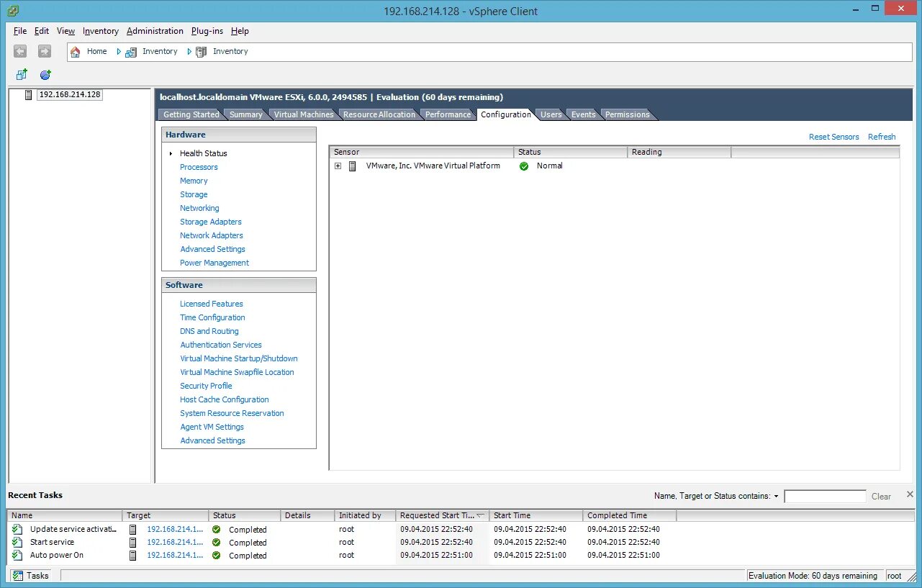This screenshot has height=588, width=922.
Task: Select Health Status in Hardware list
Action: pyautogui.click(x=203, y=153)
